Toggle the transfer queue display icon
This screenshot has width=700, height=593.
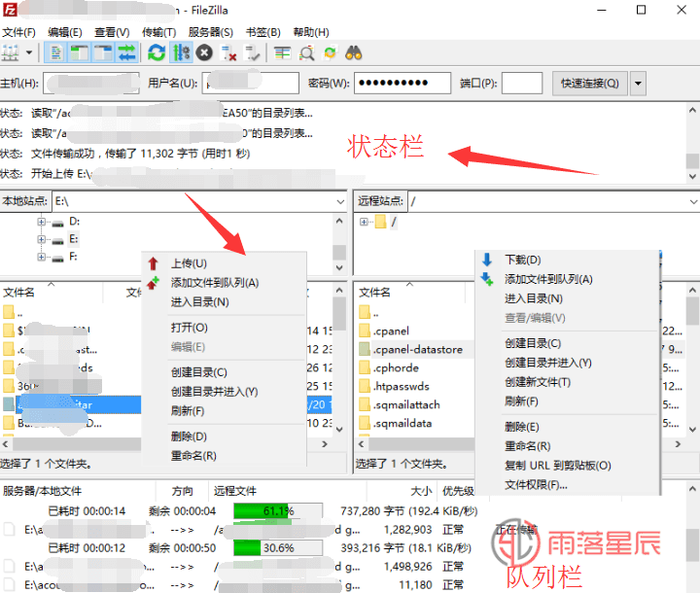pos(126,52)
